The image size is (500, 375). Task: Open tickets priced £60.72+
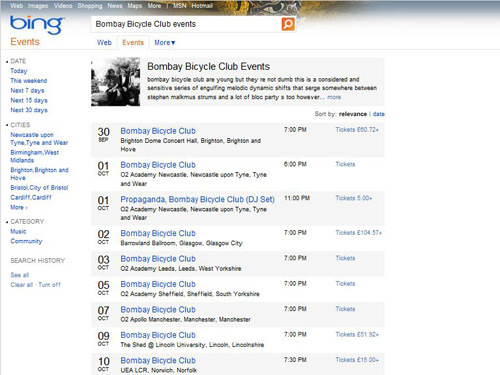click(x=357, y=130)
